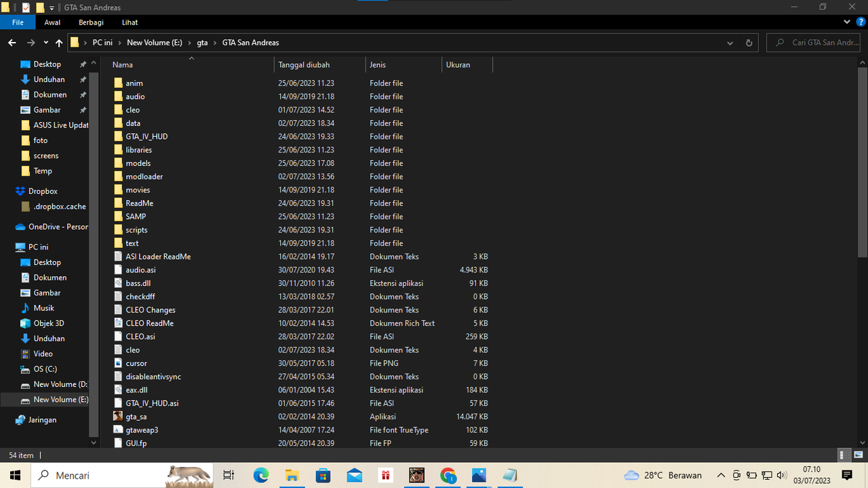The height and width of the screenshot is (488, 868).
Task: Switch to large thumbnails view icon
Action: pos(859,455)
